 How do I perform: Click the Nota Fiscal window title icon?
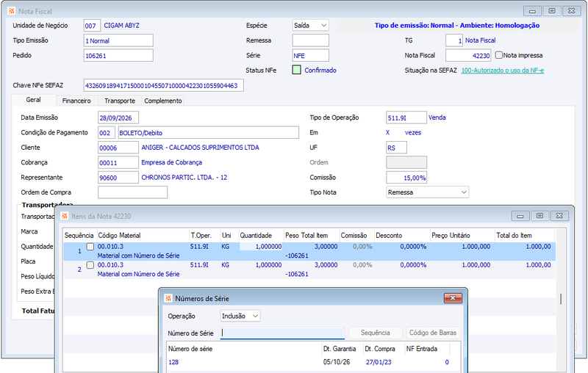click(12, 11)
